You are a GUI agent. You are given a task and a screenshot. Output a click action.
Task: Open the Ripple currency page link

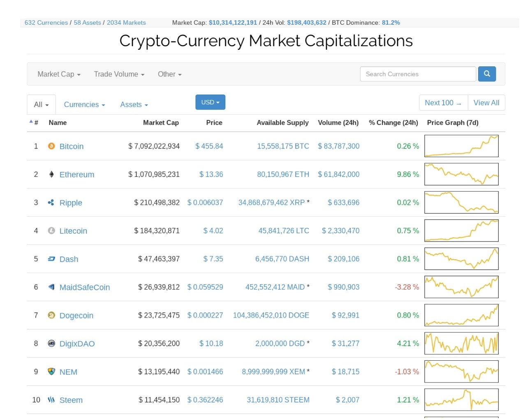click(x=71, y=203)
